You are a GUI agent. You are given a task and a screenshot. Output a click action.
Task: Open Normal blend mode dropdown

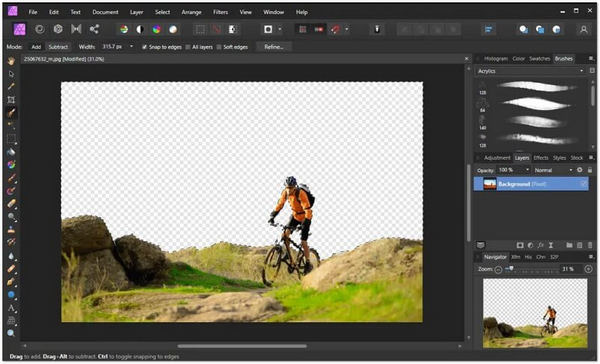pyautogui.click(x=571, y=170)
